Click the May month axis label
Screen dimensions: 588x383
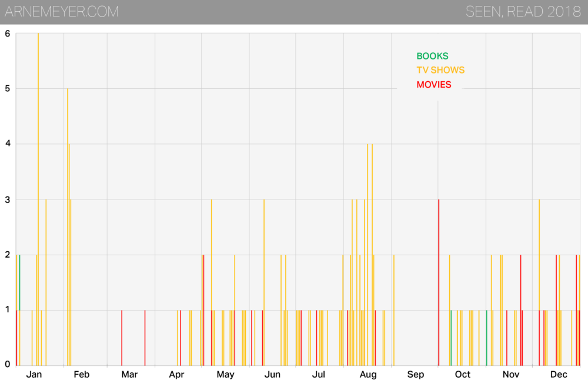225,374
